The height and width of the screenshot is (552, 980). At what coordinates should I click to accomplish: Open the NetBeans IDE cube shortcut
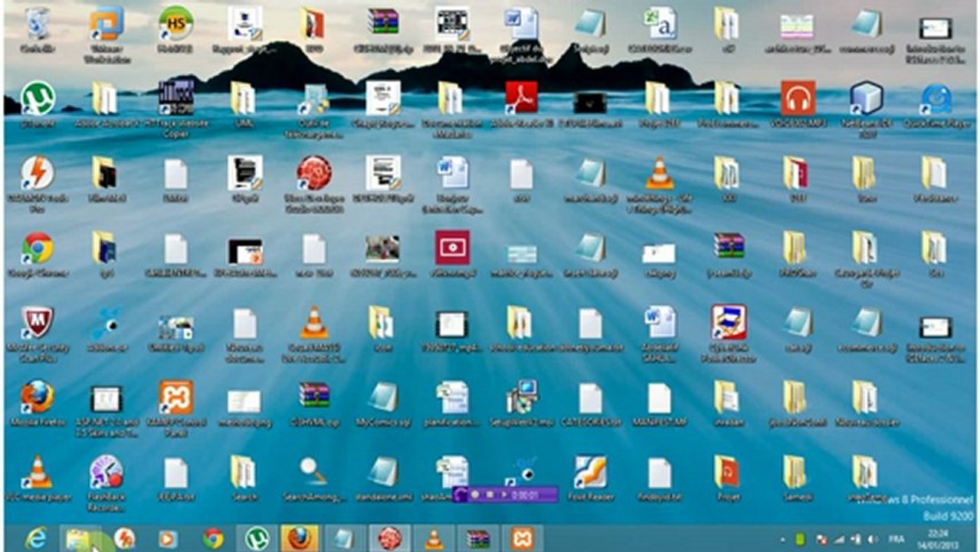pyautogui.click(x=867, y=98)
